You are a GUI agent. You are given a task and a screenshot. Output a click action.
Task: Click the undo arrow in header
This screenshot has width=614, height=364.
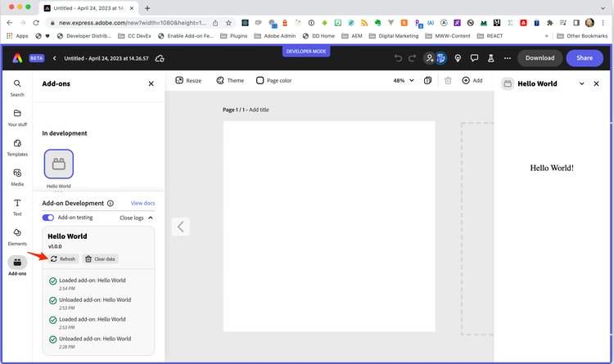pos(399,58)
